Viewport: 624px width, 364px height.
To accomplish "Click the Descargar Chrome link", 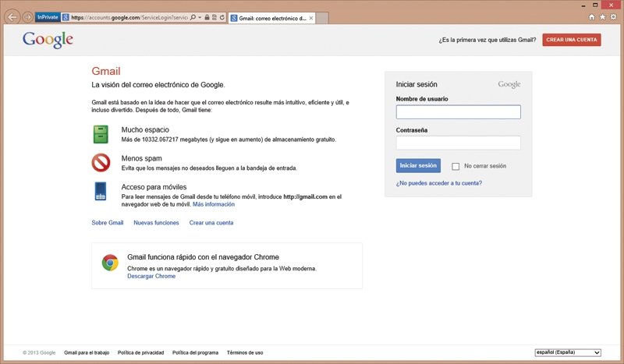I will 151,276.
